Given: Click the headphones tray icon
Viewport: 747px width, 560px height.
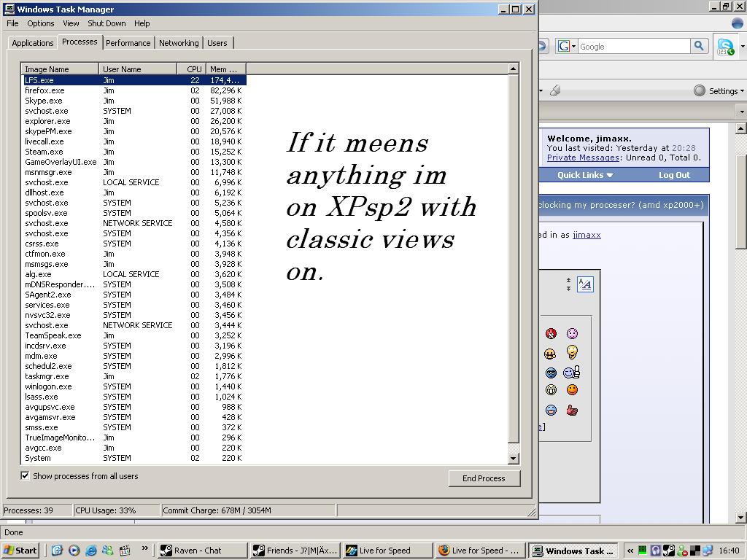Looking at the screenshot, I should [656, 551].
